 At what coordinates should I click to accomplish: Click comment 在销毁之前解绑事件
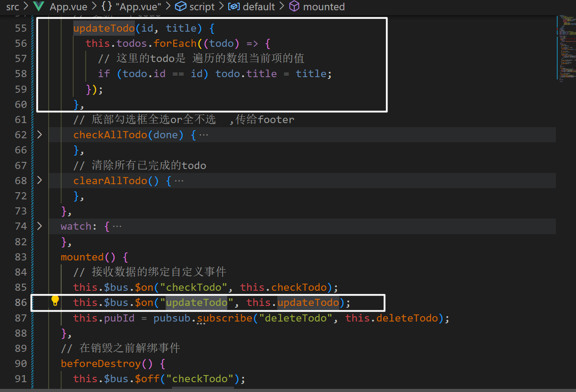(121, 348)
